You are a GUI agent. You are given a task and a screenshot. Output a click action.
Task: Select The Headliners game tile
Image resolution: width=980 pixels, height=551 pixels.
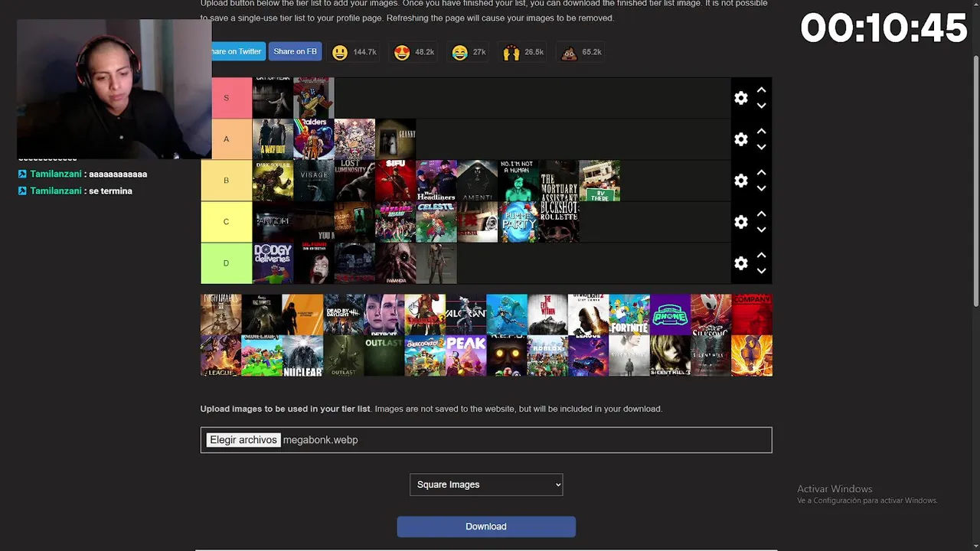click(x=436, y=181)
